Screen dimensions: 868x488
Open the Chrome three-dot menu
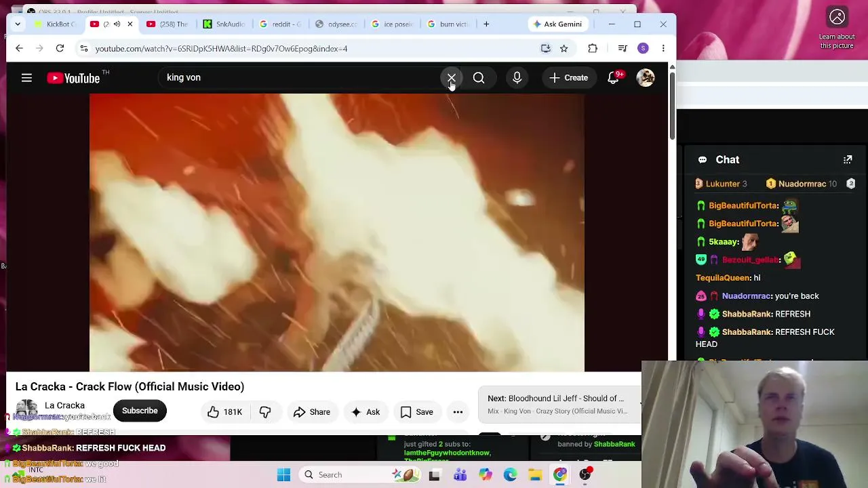(663, 48)
